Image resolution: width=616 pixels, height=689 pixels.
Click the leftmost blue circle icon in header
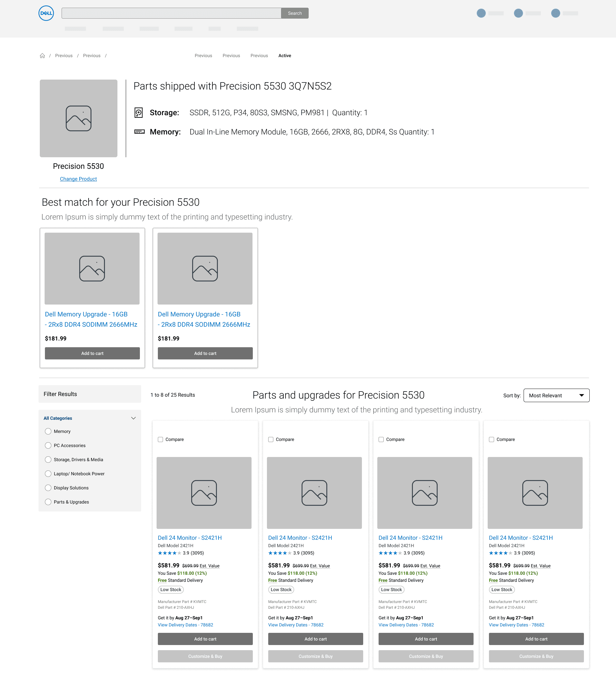(x=481, y=13)
